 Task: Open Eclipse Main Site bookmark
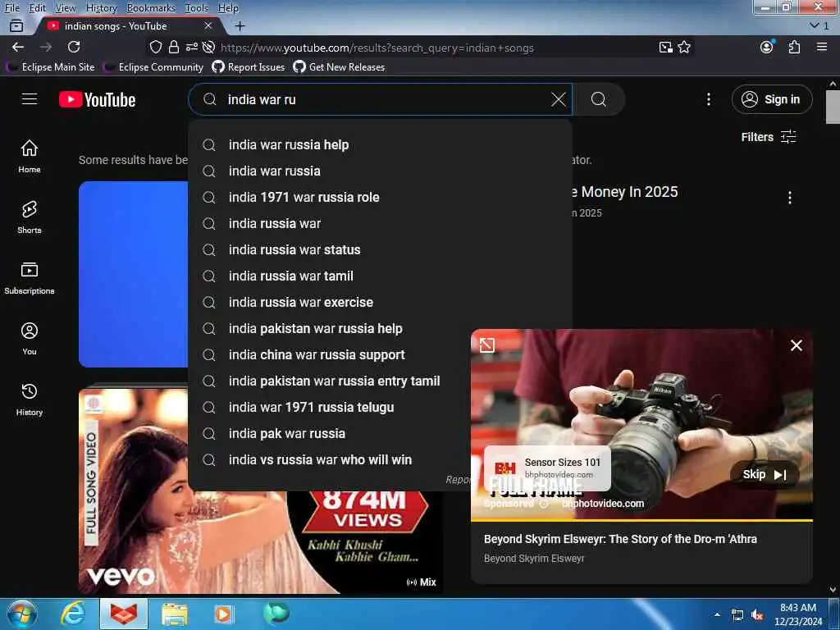point(52,67)
